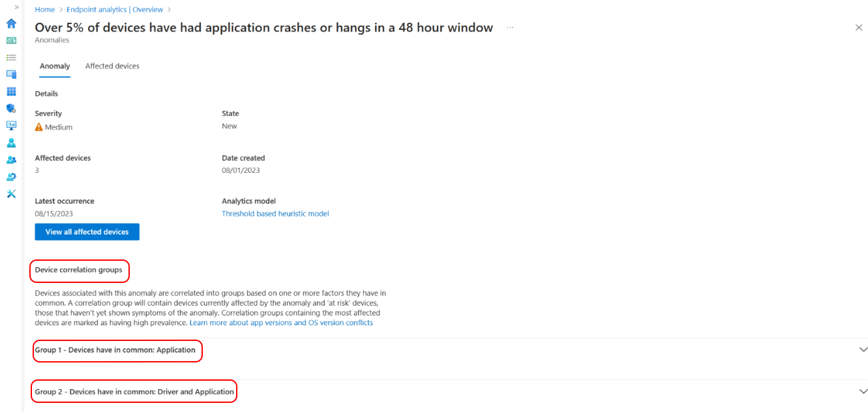Go to Home via sidebar house icon
868x412 pixels.
[x=11, y=23]
